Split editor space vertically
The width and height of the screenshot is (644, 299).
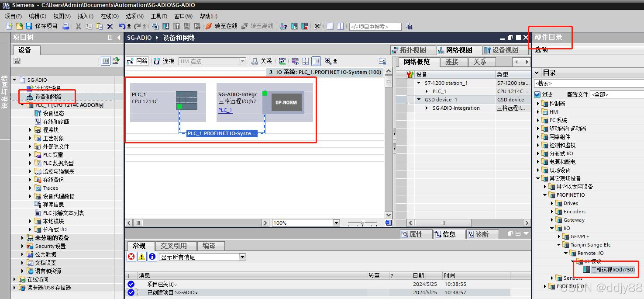tap(340, 26)
